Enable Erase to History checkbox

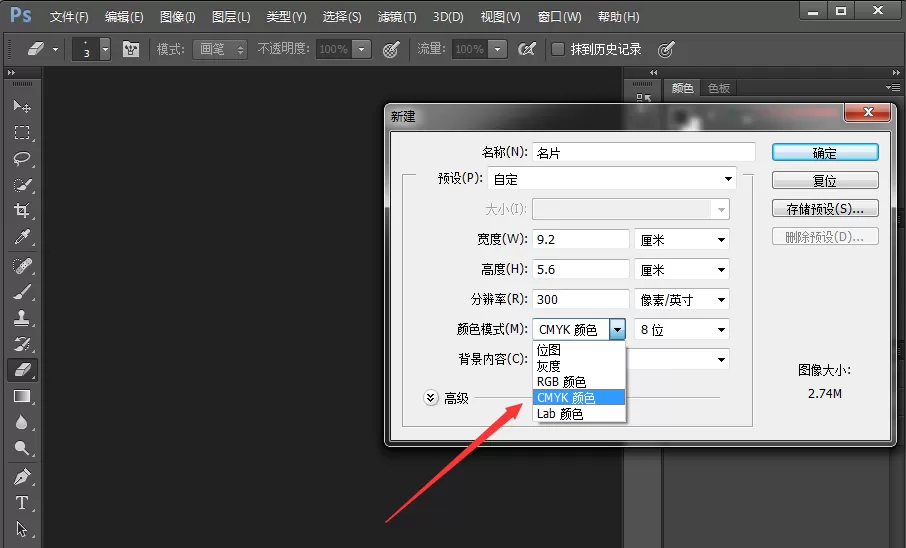[558, 49]
